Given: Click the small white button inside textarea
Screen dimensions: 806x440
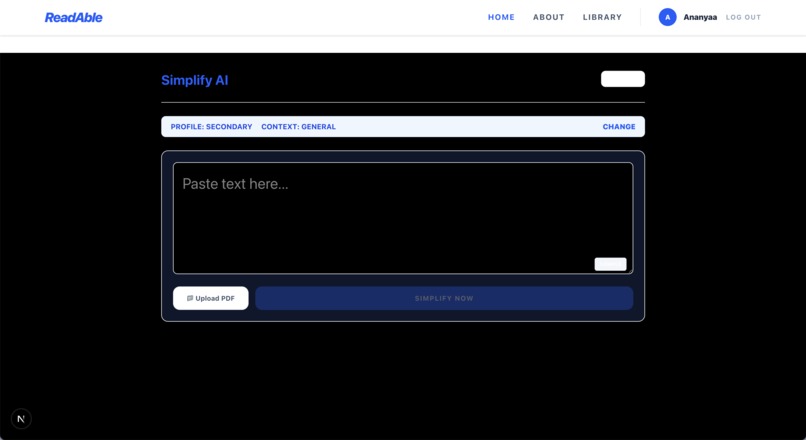Looking at the screenshot, I should pos(610,264).
